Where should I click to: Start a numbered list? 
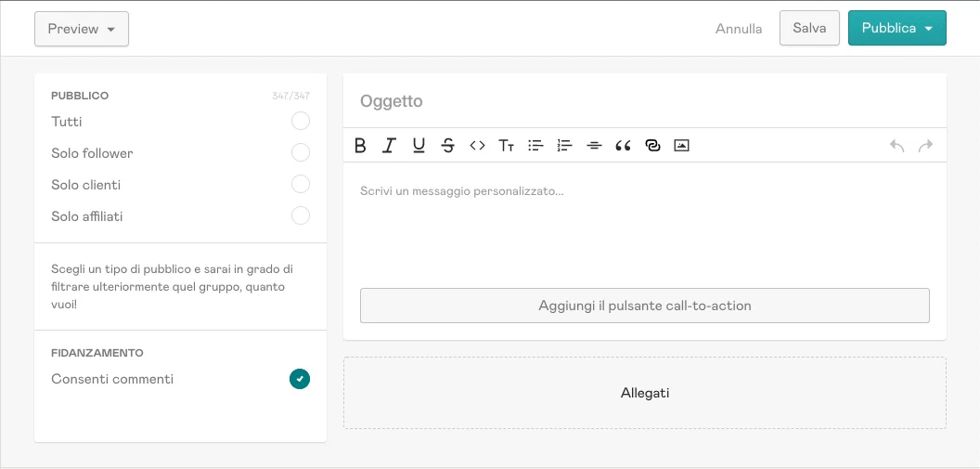pos(564,145)
